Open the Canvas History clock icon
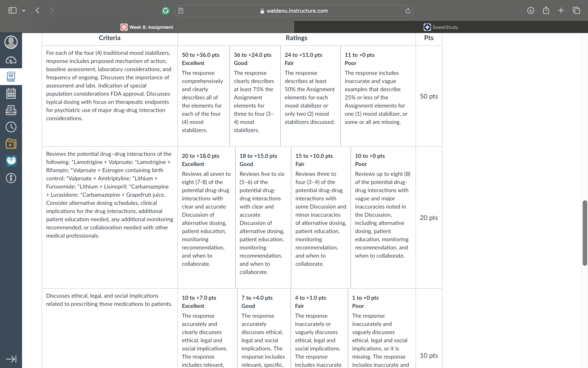This screenshot has width=588, height=368. pyautogui.click(x=11, y=127)
